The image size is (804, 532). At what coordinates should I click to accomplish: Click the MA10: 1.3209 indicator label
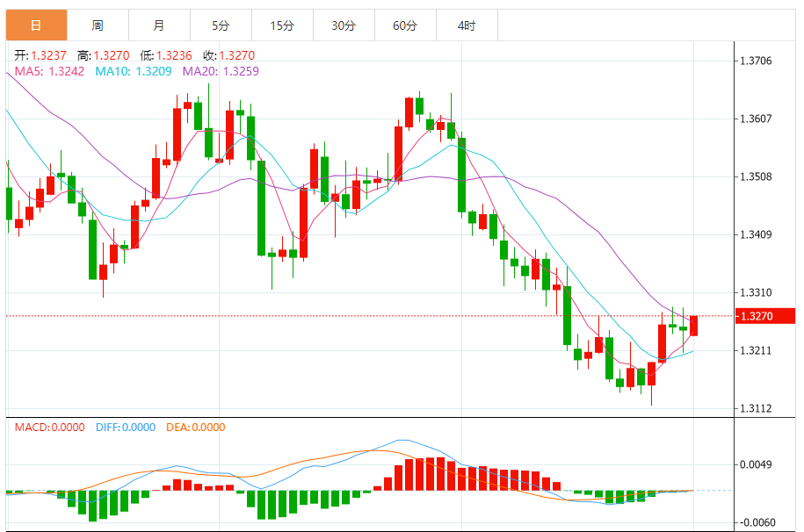click(134, 71)
